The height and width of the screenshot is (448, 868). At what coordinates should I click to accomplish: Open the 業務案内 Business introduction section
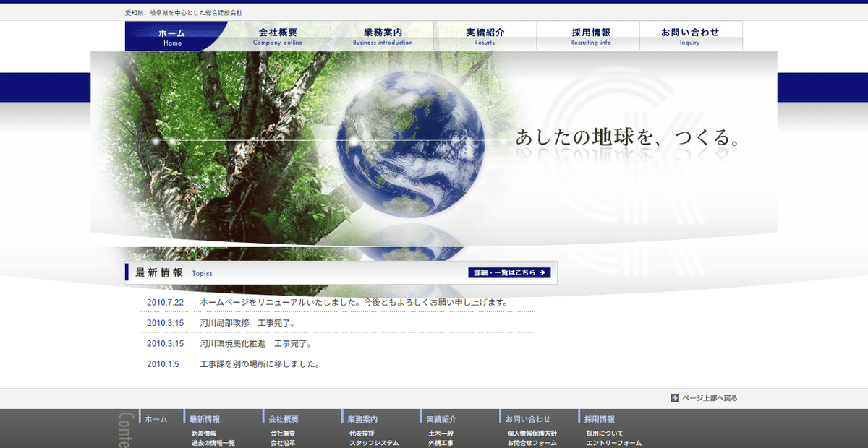point(382,36)
